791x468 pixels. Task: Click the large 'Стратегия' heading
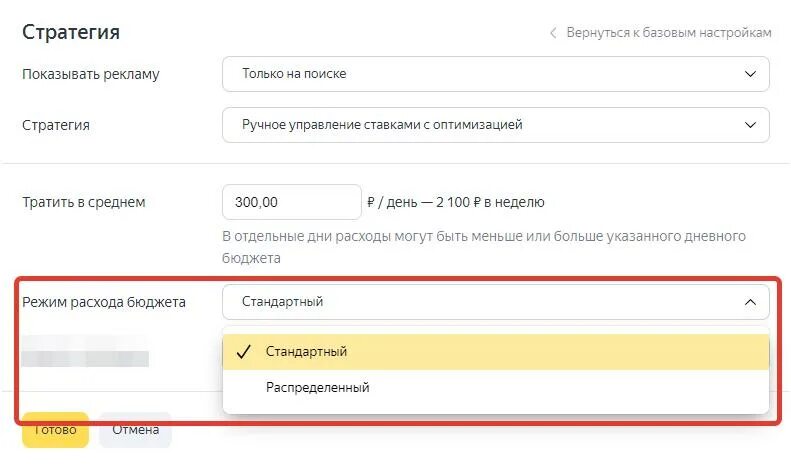[x=71, y=32]
